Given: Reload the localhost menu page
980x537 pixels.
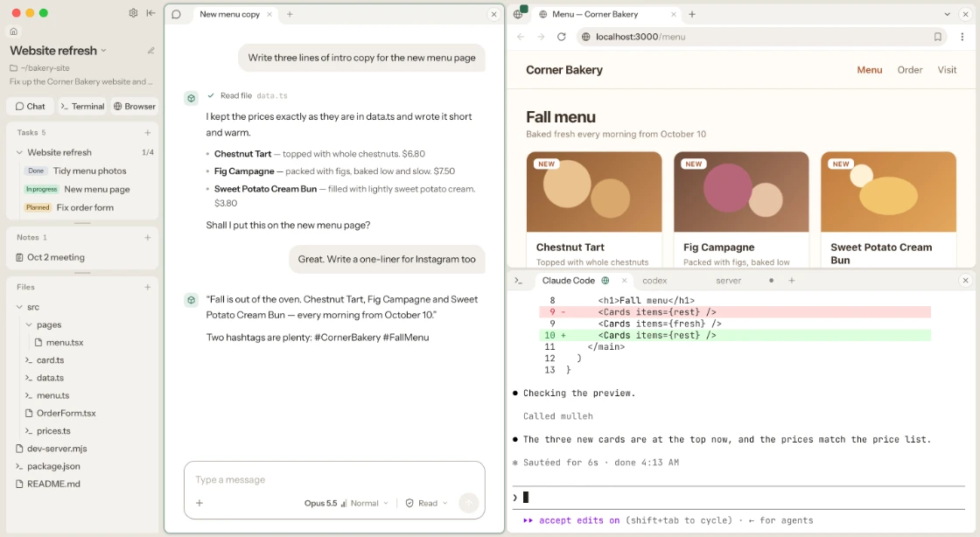Looking at the screenshot, I should [561, 37].
